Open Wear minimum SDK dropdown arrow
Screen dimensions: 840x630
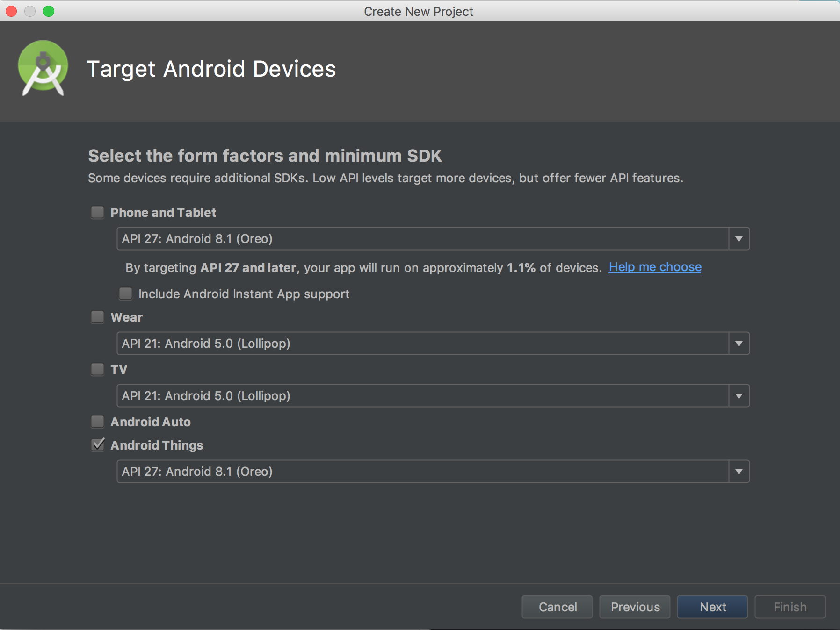739,344
